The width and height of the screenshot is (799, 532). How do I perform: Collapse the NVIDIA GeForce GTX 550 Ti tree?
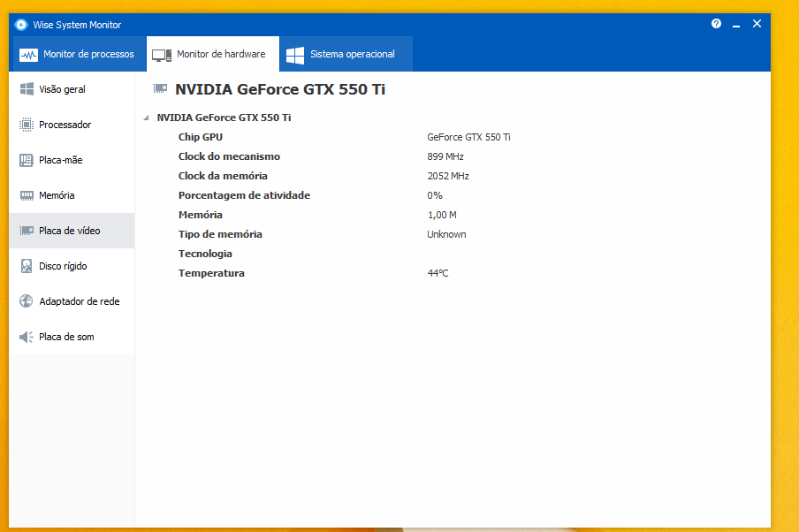[146, 118]
